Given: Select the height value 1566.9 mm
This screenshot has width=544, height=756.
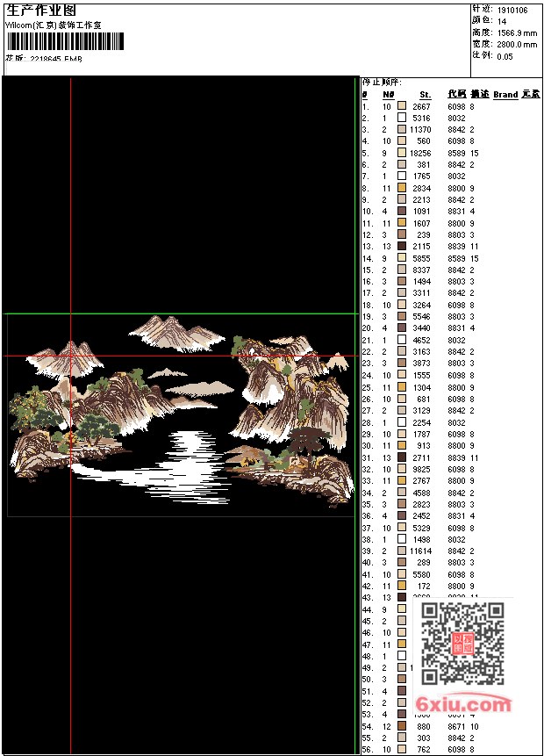Looking at the screenshot, I should pyautogui.click(x=517, y=32).
